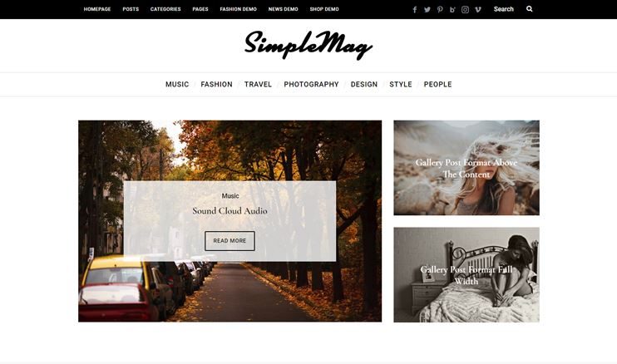
Task: Open the Posts top menu
Action: [131, 9]
